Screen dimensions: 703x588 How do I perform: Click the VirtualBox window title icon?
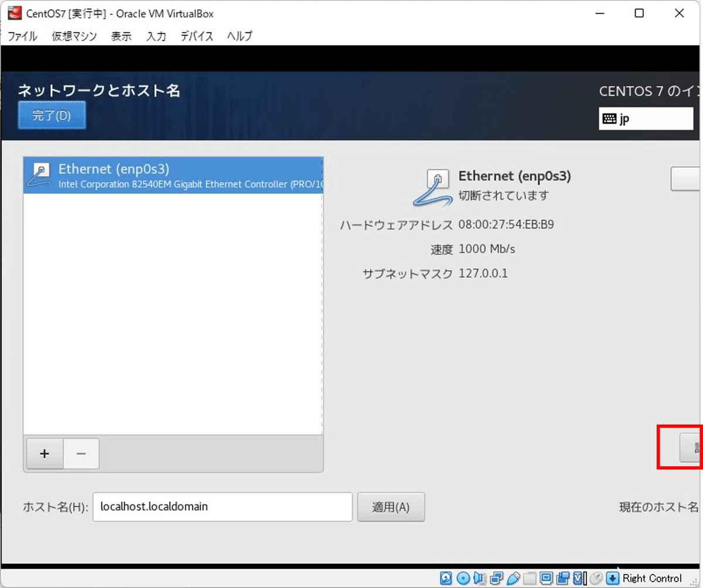point(14,13)
